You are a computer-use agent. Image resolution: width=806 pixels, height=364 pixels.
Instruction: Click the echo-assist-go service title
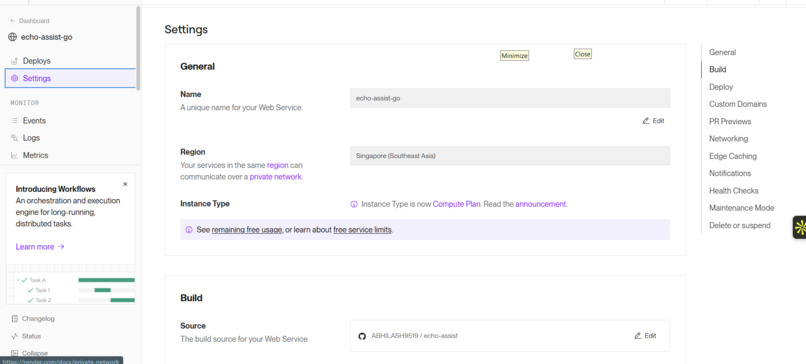click(x=47, y=37)
